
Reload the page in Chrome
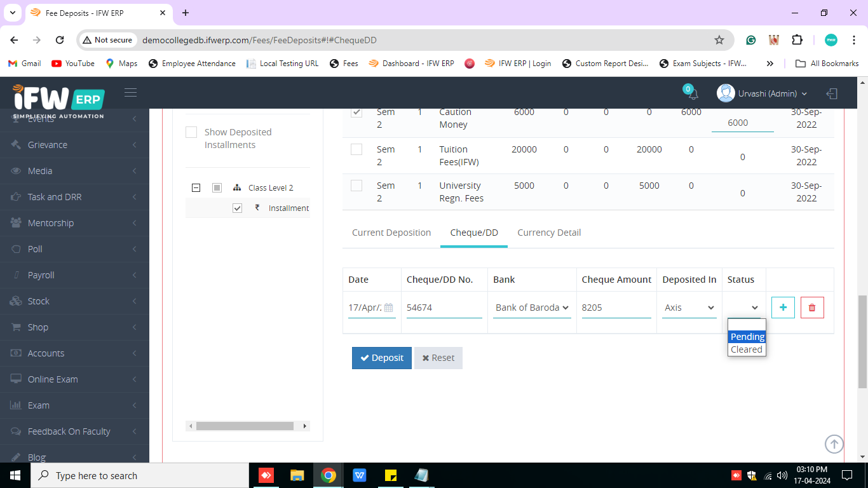pyautogui.click(x=60, y=40)
